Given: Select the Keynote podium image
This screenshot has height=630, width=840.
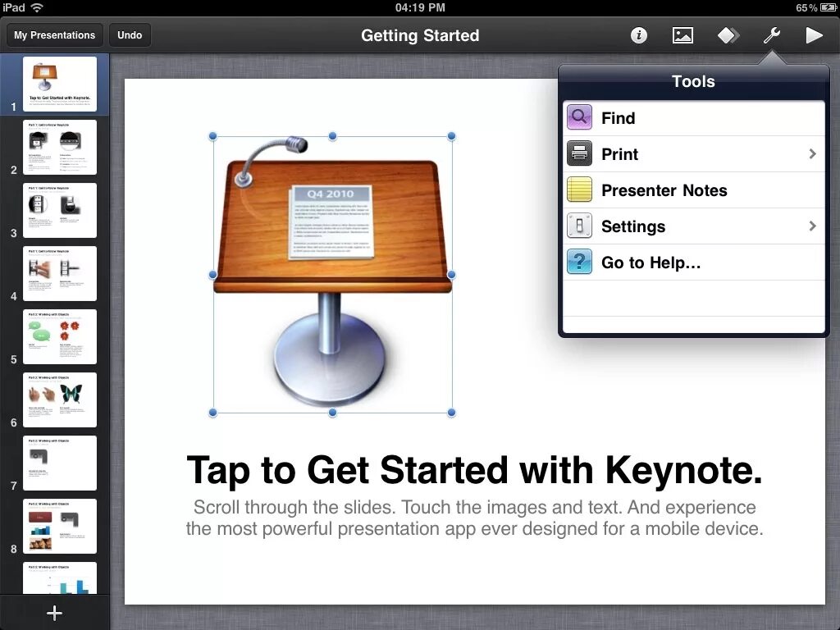Looking at the screenshot, I should click(332, 274).
